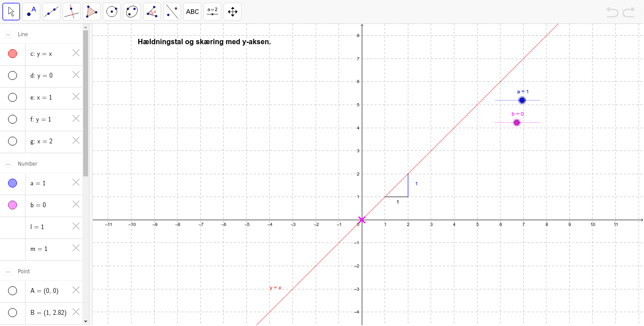644x326 pixels.
Task: Click the magenta slider b handle
Action: tap(517, 122)
